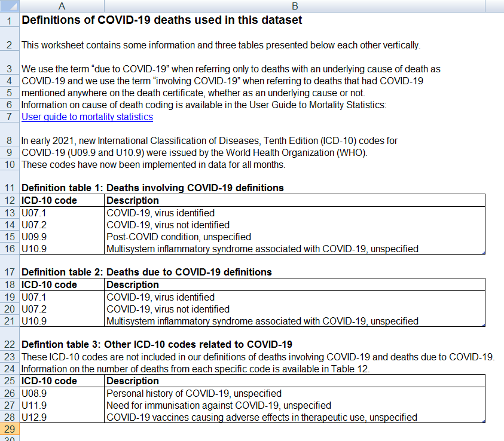Click 'COVID-19, virus identified' in row 19
504x441 pixels.
(x=295, y=297)
